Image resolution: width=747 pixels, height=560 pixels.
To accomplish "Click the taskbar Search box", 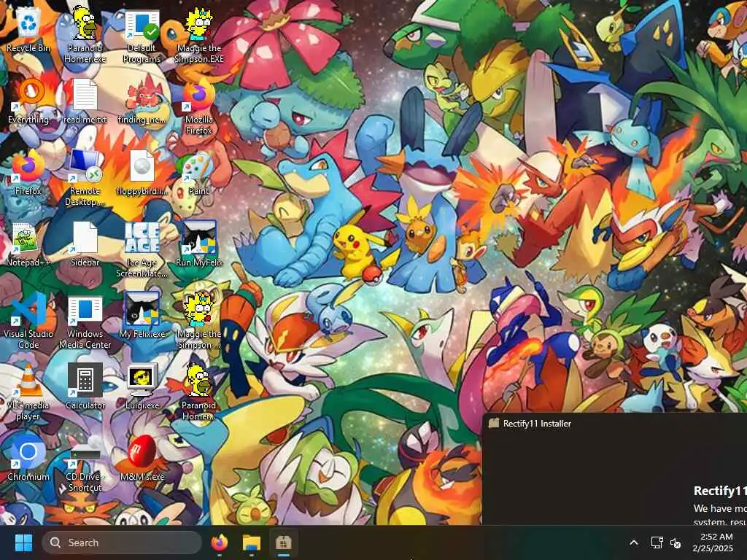I will [x=122, y=542].
